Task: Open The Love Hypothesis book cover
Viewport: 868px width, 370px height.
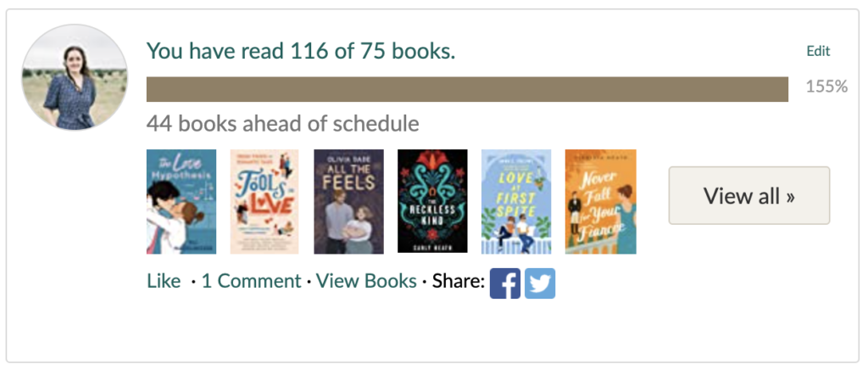Action: (x=181, y=202)
